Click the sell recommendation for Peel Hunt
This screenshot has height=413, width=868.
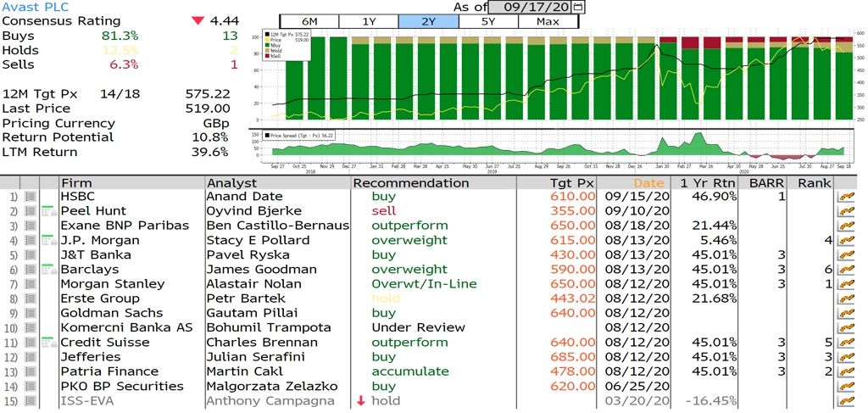click(x=382, y=211)
